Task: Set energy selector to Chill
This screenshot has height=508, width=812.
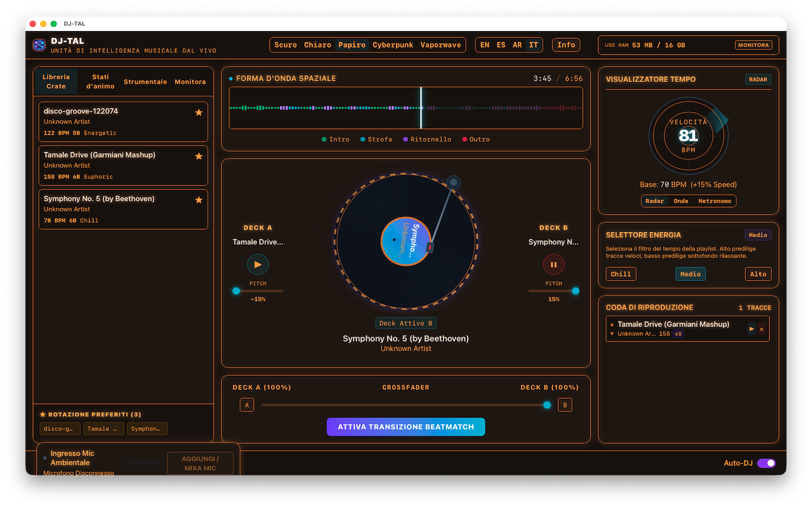Action: pos(621,274)
